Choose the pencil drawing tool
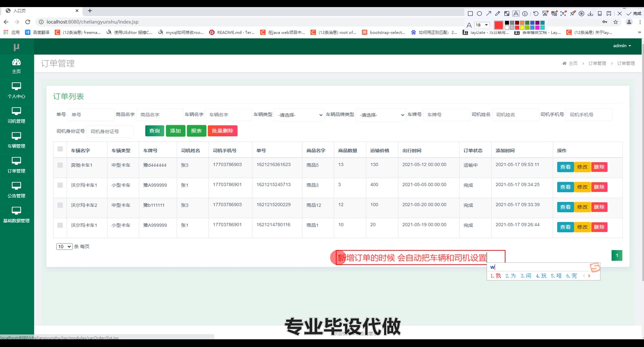The width and height of the screenshot is (644, 347). [x=497, y=14]
